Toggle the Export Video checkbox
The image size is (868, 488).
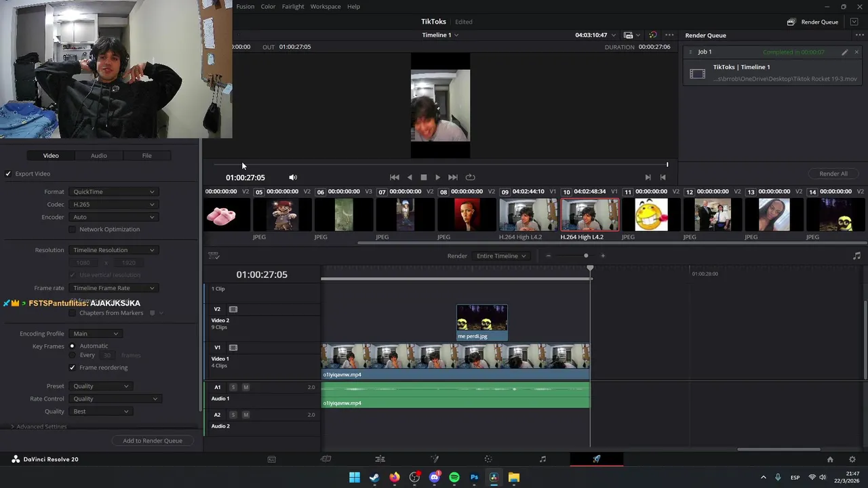pyautogui.click(x=8, y=174)
